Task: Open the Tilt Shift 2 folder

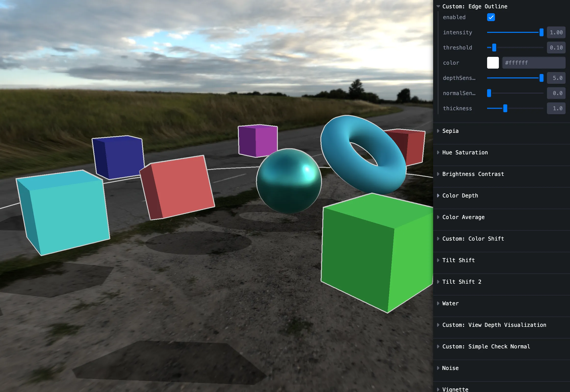Action: tap(462, 282)
